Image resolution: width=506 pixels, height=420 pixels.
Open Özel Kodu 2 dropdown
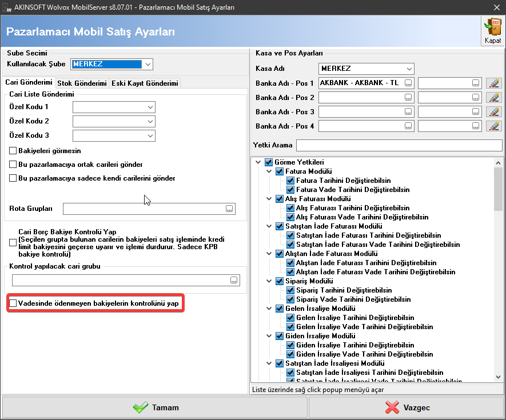[150, 121]
